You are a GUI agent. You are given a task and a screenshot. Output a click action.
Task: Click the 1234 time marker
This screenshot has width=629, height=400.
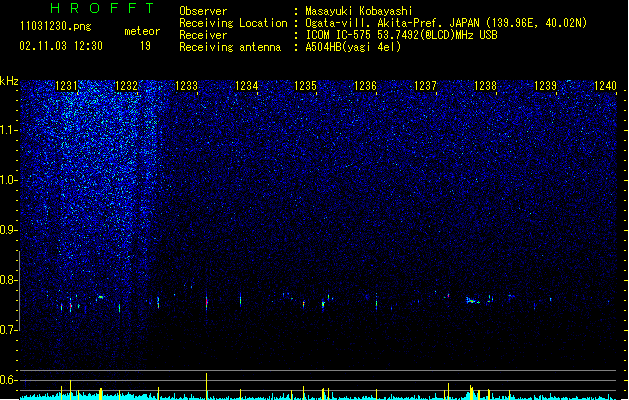pos(246,86)
